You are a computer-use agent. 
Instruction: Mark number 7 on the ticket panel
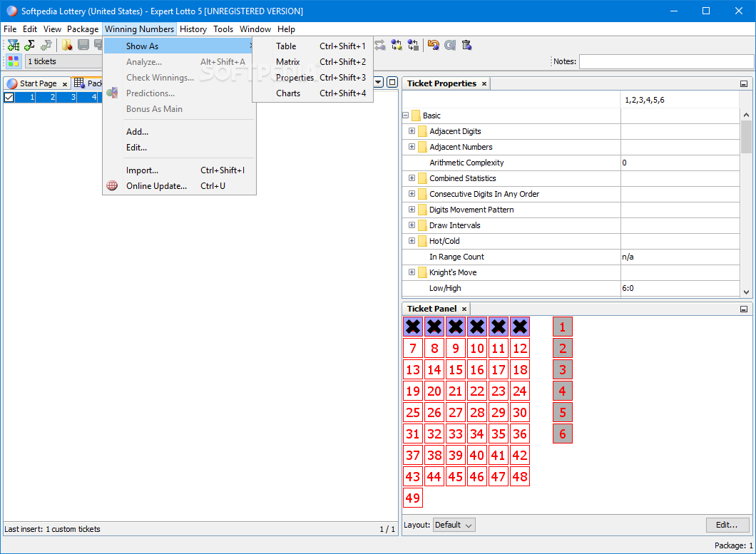(413, 348)
